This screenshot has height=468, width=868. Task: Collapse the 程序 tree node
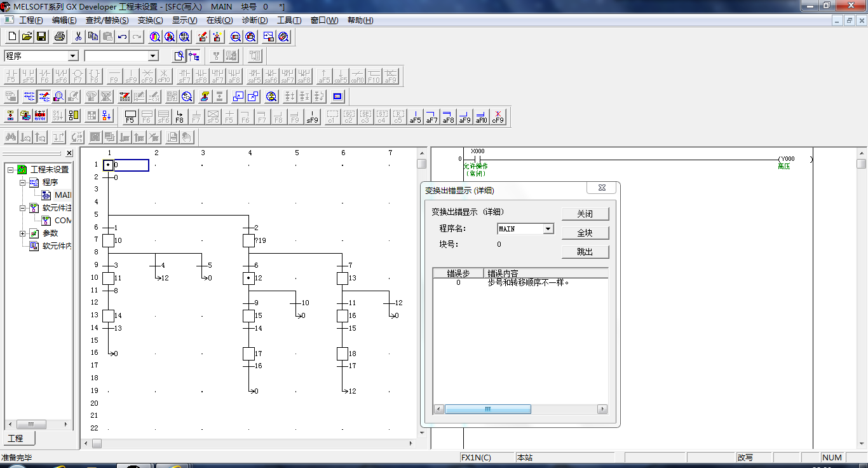tap(23, 182)
